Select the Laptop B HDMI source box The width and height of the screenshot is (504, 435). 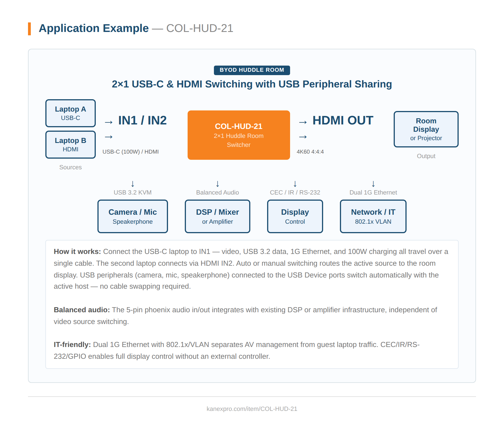pos(71,145)
